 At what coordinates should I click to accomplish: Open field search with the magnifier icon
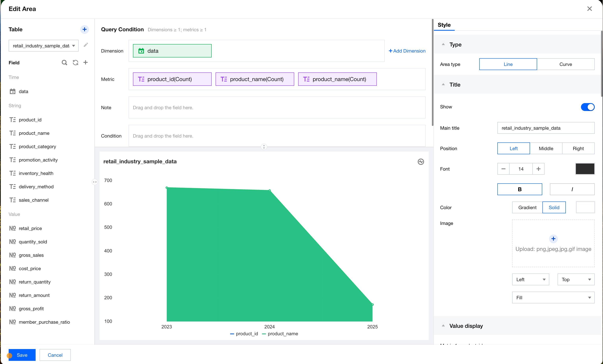click(x=64, y=63)
